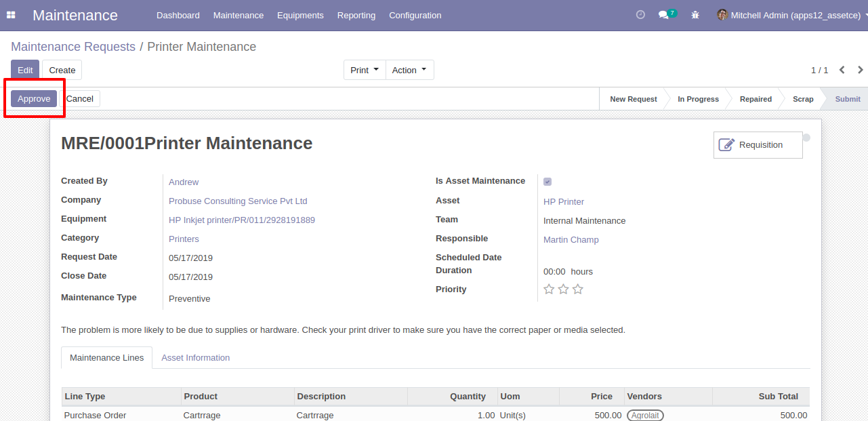
Task: Open the Martin Champ responsible link
Action: [571, 240]
